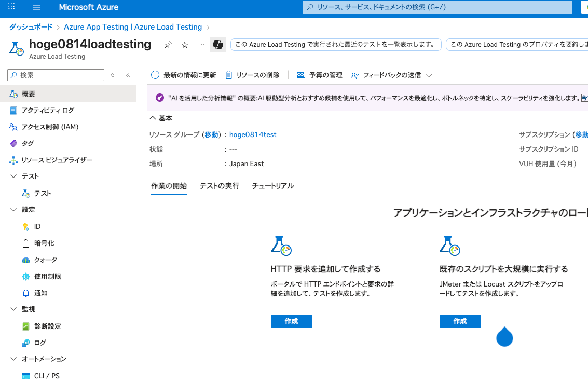Click the rocket icon in the AI banner
Viewport: 588px width, 382px height.
click(x=160, y=98)
